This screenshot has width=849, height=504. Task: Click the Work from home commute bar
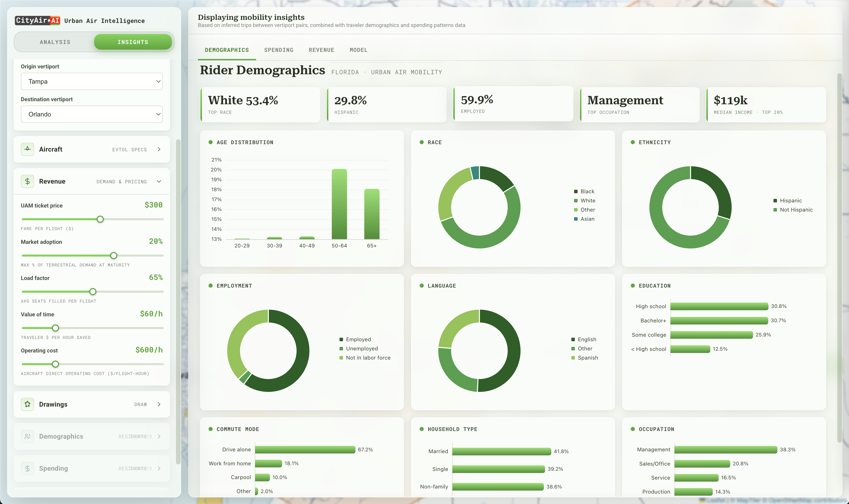pos(269,464)
